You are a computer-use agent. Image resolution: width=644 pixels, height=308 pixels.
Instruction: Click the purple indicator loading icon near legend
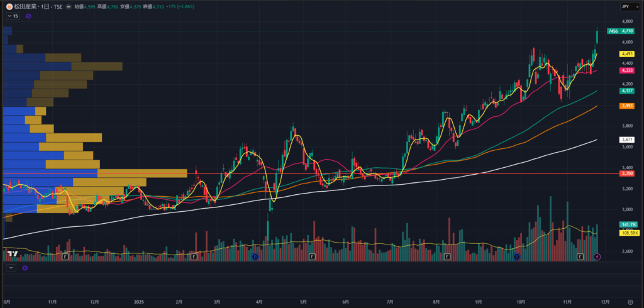click(28, 16)
